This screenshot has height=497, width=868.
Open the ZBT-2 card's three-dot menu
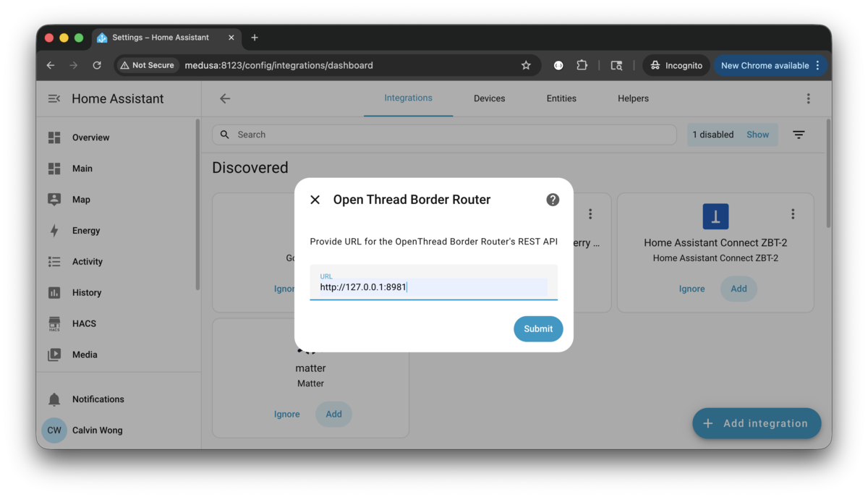[x=793, y=214]
